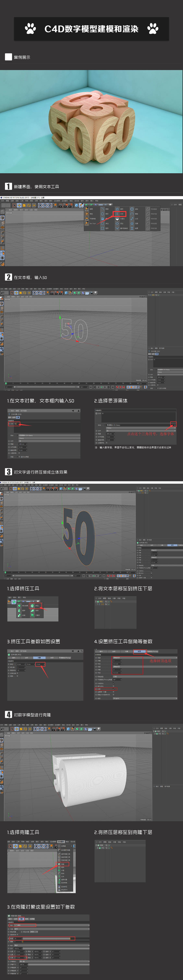Select the Move tool in step 1 toolbar
This screenshot has width=183, height=980.
click(x=19, y=205)
